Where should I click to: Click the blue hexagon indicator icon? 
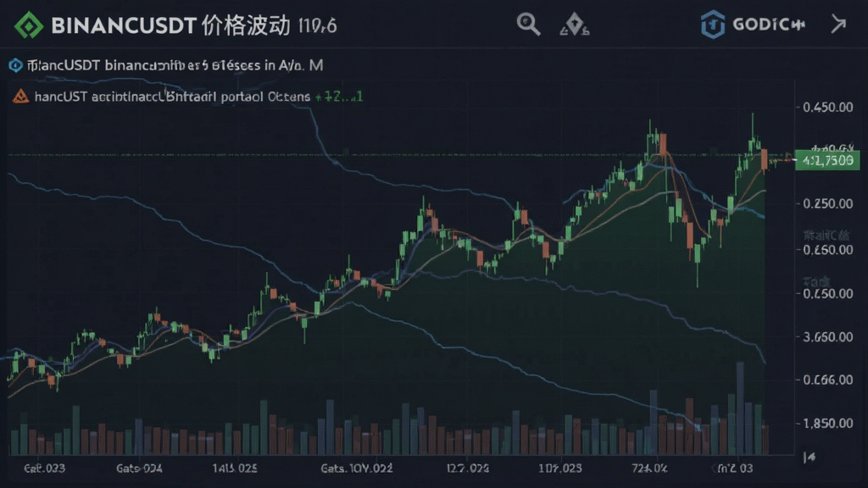click(15, 65)
